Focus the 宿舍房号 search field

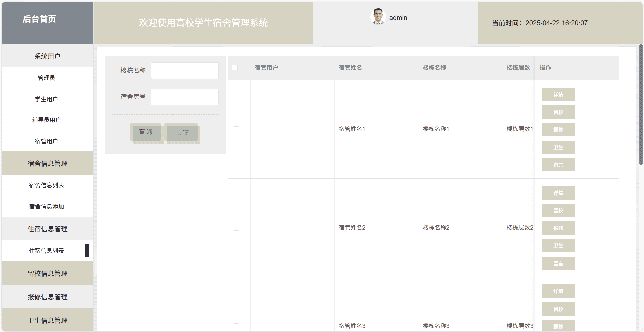[x=185, y=97]
